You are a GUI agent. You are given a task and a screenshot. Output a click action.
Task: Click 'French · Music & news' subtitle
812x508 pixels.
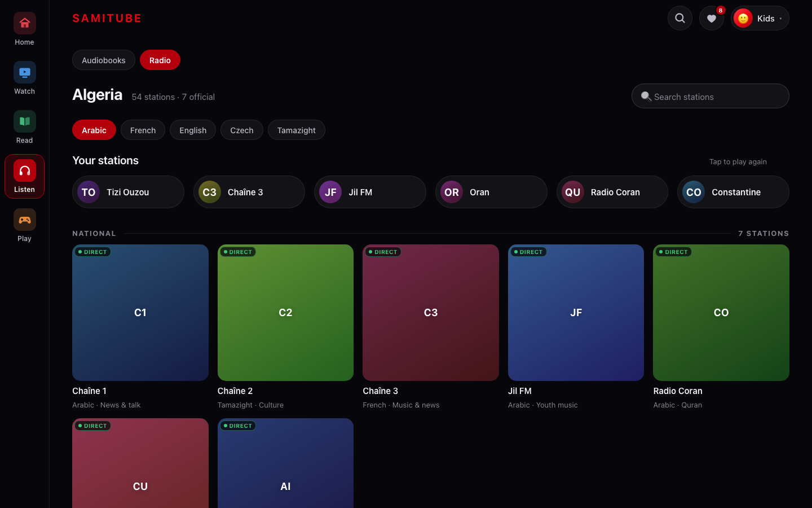click(x=401, y=405)
